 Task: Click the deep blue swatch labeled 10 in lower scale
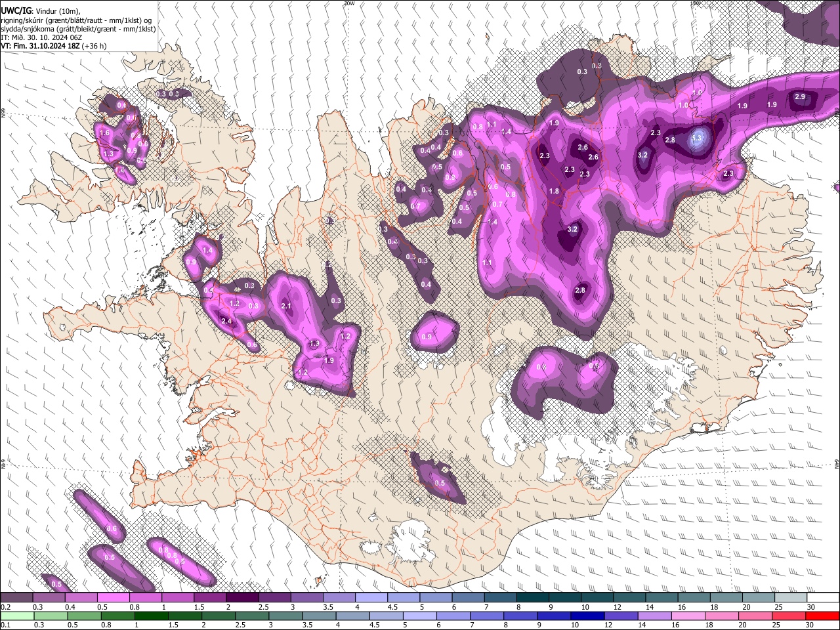point(587,616)
